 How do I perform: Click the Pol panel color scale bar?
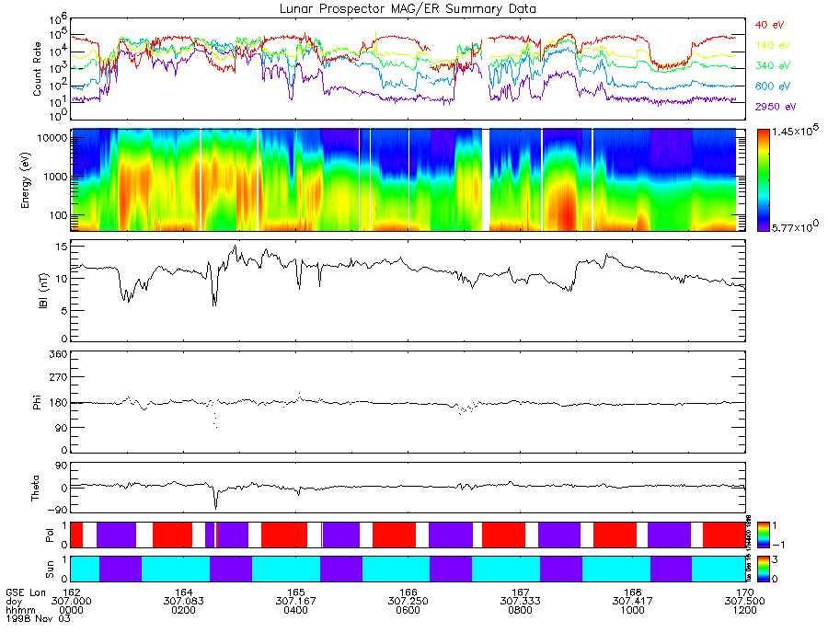(763, 535)
